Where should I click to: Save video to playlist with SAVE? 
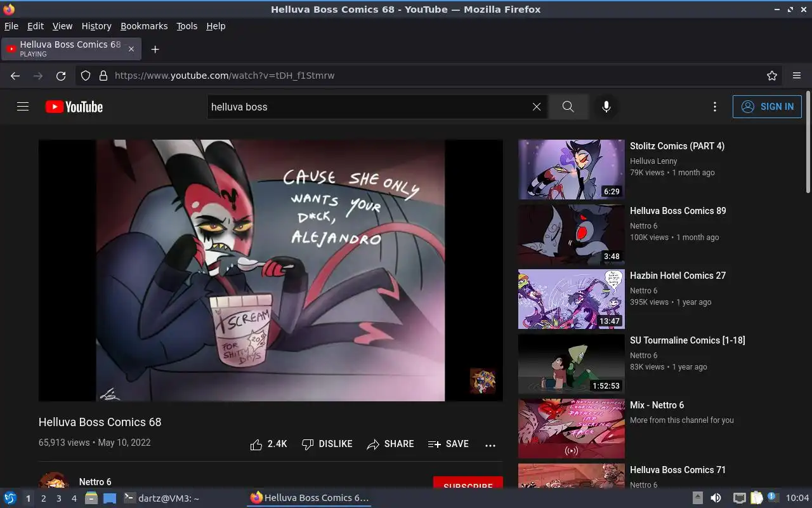pos(449,444)
